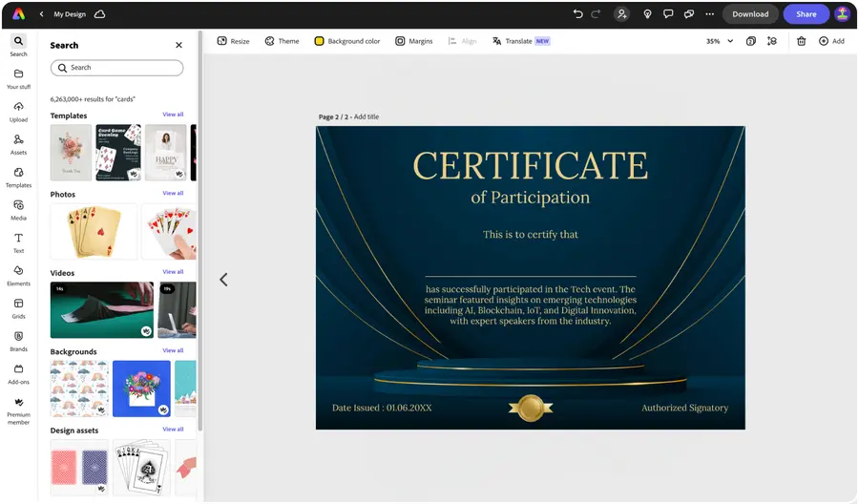Open the comments speech bubble icon

(x=668, y=14)
